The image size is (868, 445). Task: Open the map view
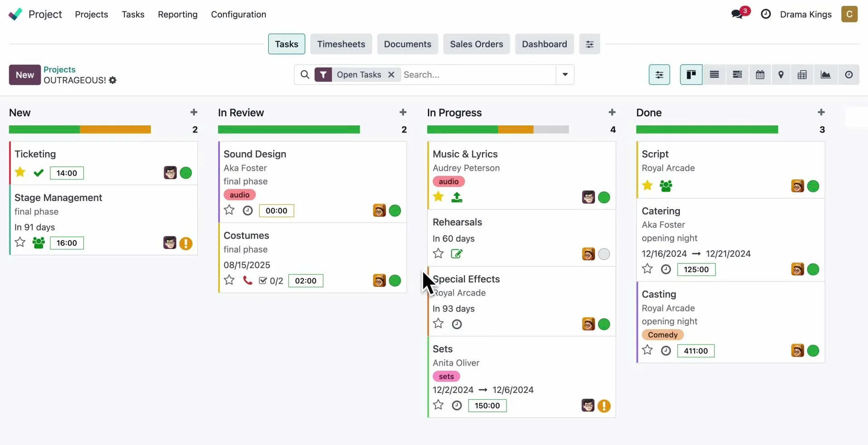point(781,75)
